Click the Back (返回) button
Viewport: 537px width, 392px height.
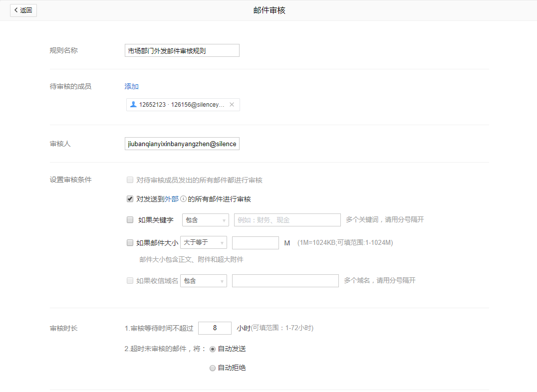pyautogui.click(x=23, y=10)
